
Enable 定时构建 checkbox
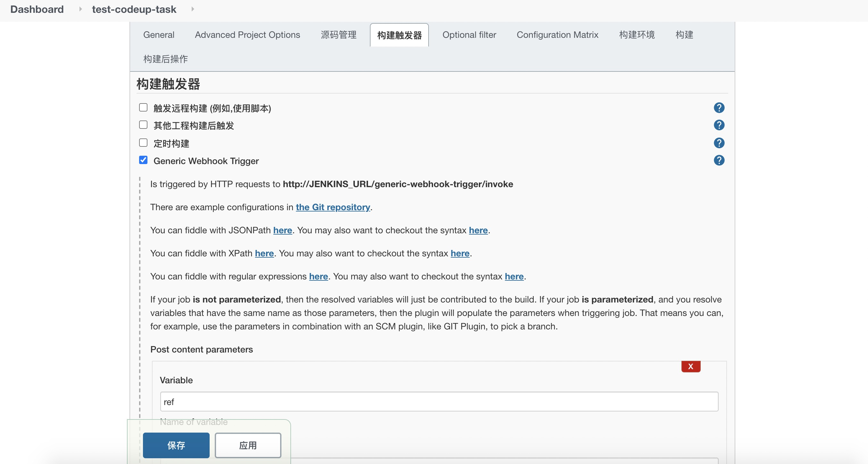tap(143, 143)
